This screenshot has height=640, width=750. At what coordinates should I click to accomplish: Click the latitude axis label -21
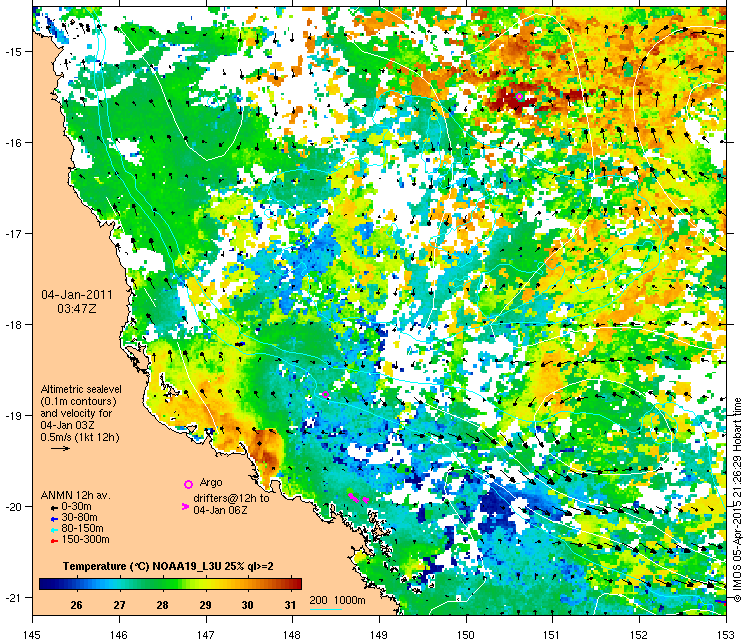12,597
